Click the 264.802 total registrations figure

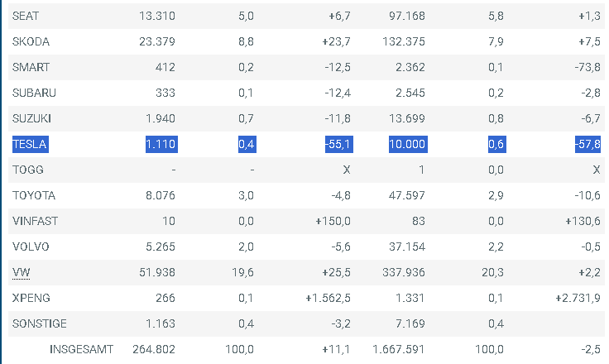click(x=154, y=349)
